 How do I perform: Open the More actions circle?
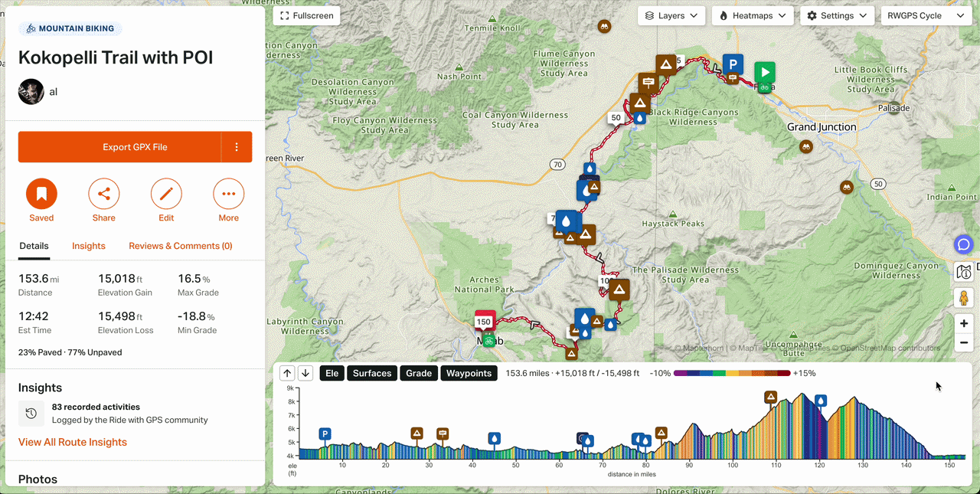[x=228, y=195]
